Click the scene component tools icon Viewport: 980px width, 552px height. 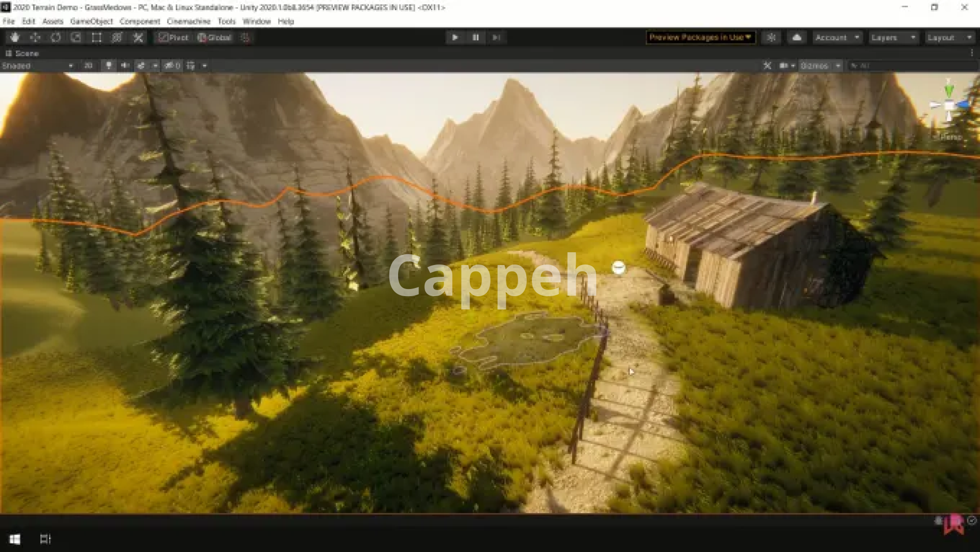[x=767, y=66]
